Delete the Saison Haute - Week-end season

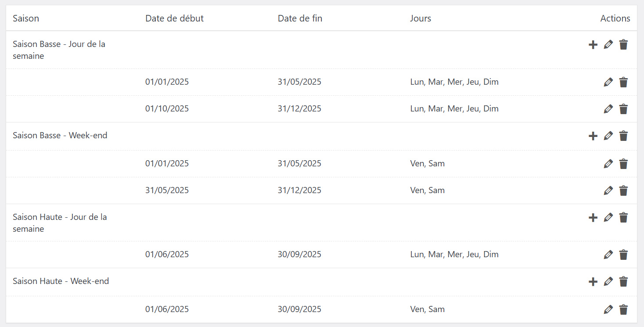point(623,281)
